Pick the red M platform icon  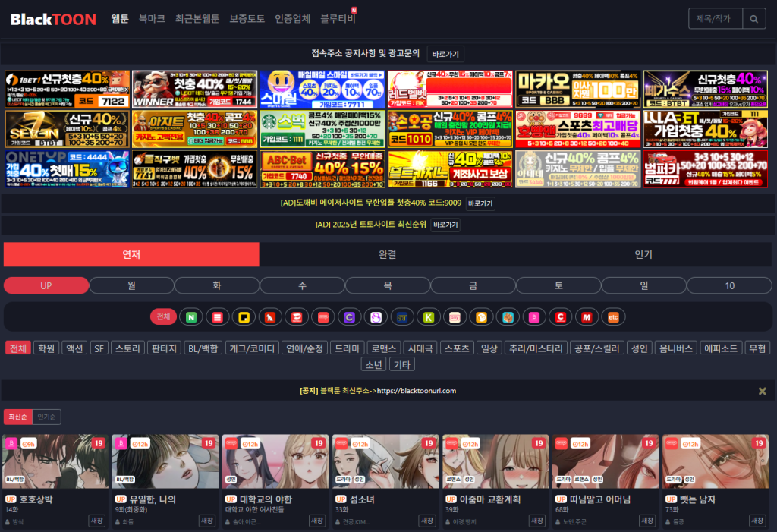(x=587, y=316)
